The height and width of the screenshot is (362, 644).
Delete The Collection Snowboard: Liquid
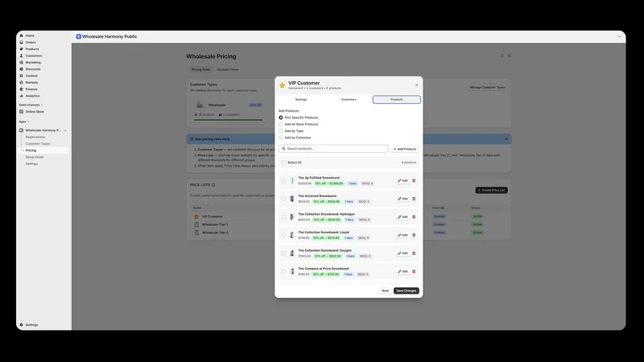(x=414, y=235)
